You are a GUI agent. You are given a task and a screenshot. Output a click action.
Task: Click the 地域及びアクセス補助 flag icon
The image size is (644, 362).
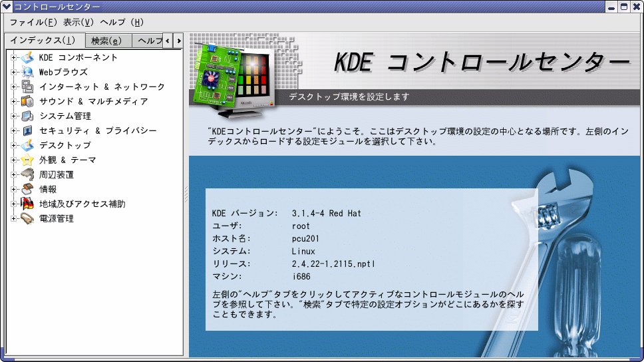pyautogui.click(x=27, y=204)
